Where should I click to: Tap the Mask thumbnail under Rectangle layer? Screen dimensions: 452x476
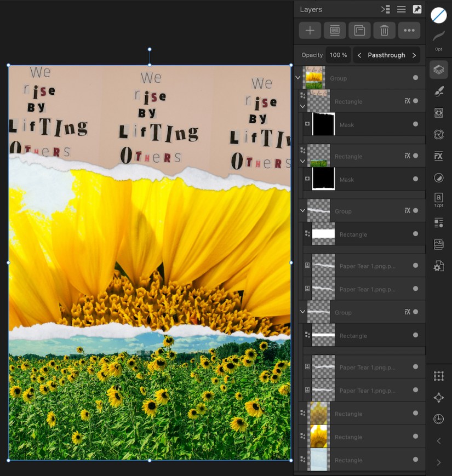pos(324,124)
